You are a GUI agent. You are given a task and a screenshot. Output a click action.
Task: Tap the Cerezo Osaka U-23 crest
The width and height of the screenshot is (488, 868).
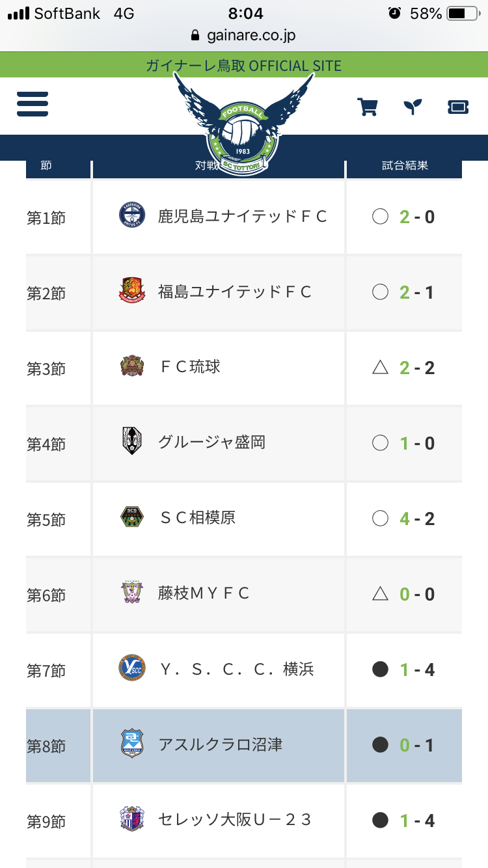pyautogui.click(x=132, y=820)
